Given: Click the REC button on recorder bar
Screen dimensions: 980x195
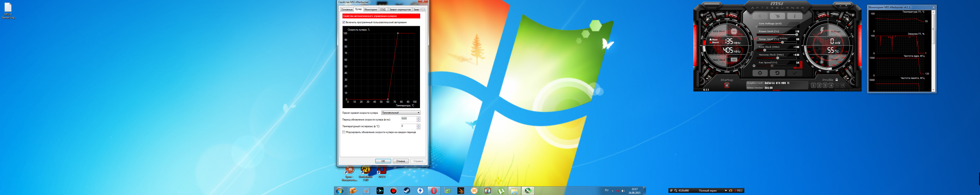Looking at the screenshot, I should 739,190.
